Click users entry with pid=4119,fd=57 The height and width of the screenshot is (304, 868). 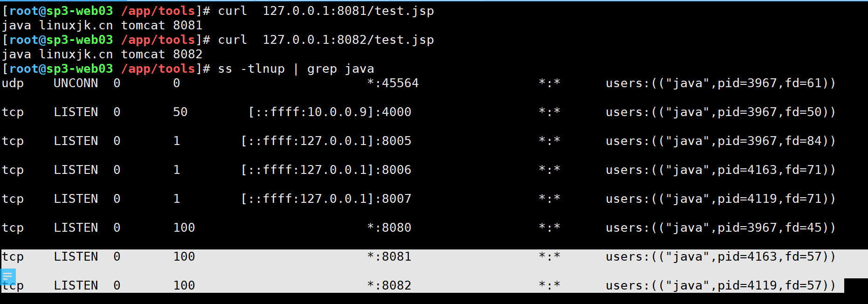(x=721, y=286)
